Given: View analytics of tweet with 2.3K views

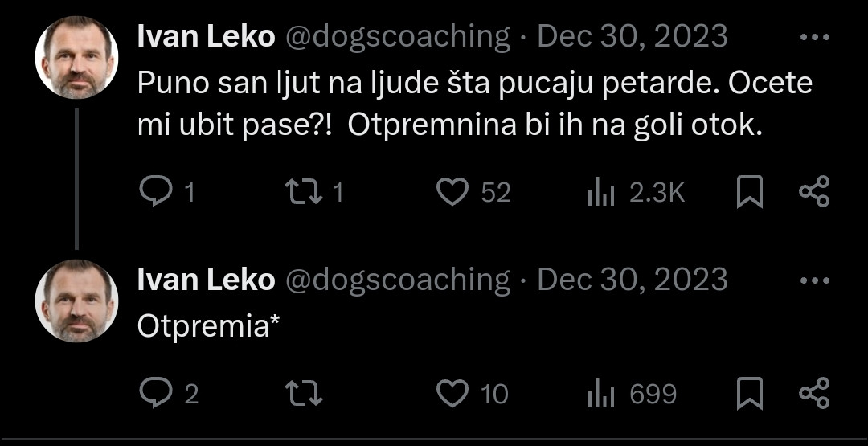Looking at the screenshot, I should (x=601, y=192).
